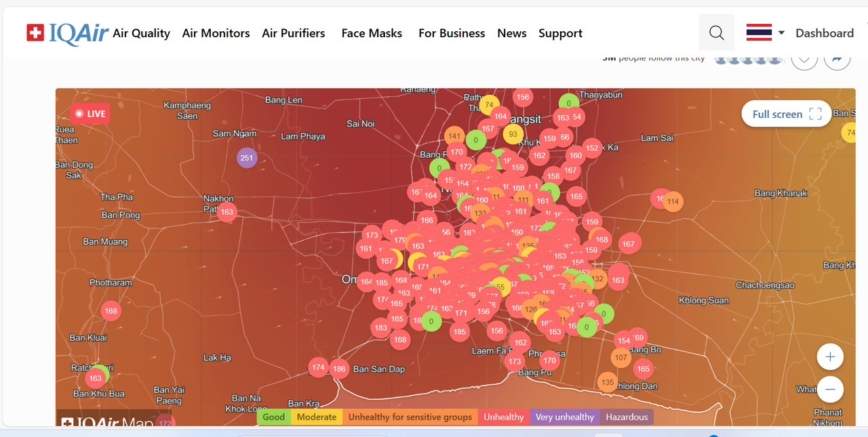Select the Thailand flag language selector

pyautogui.click(x=759, y=33)
